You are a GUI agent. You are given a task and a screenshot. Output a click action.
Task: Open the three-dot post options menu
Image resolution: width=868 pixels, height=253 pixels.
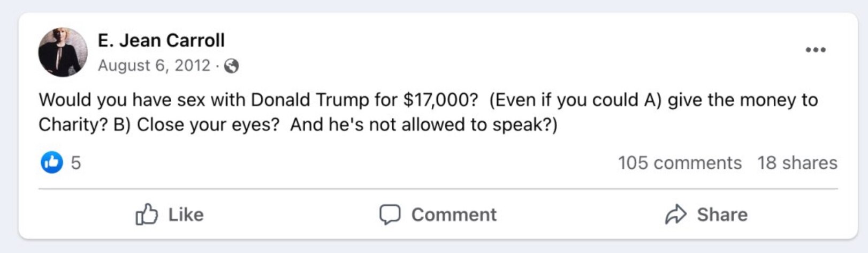[x=816, y=50]
